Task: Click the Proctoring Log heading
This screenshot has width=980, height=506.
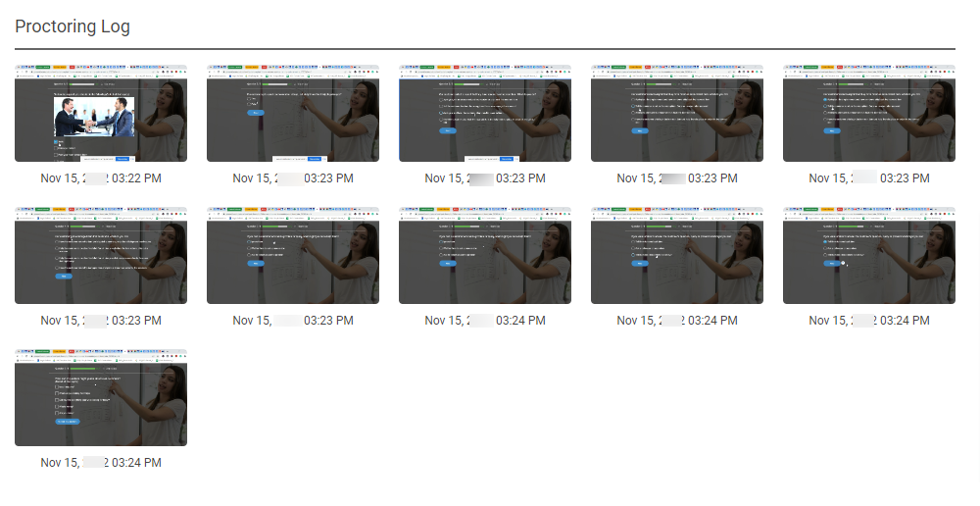Action: point(73,26)
